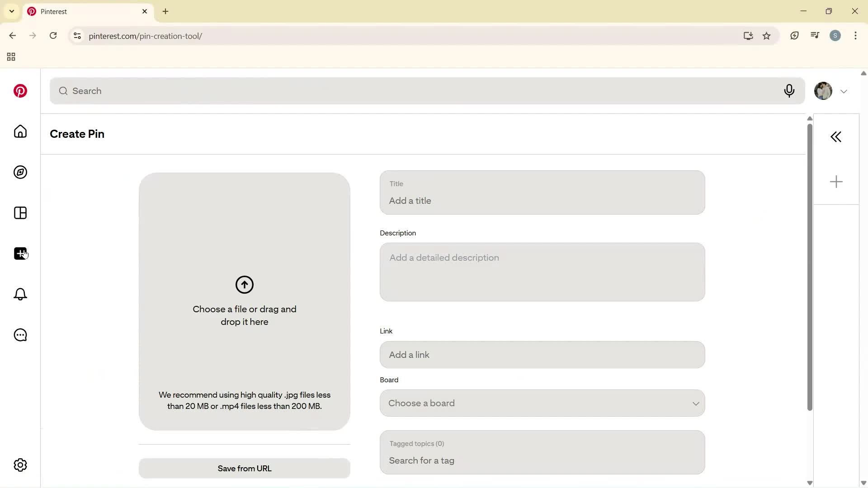Collapse the right panel with double chevrons
The image size is (868, 488).
click(x=836, y=136)
